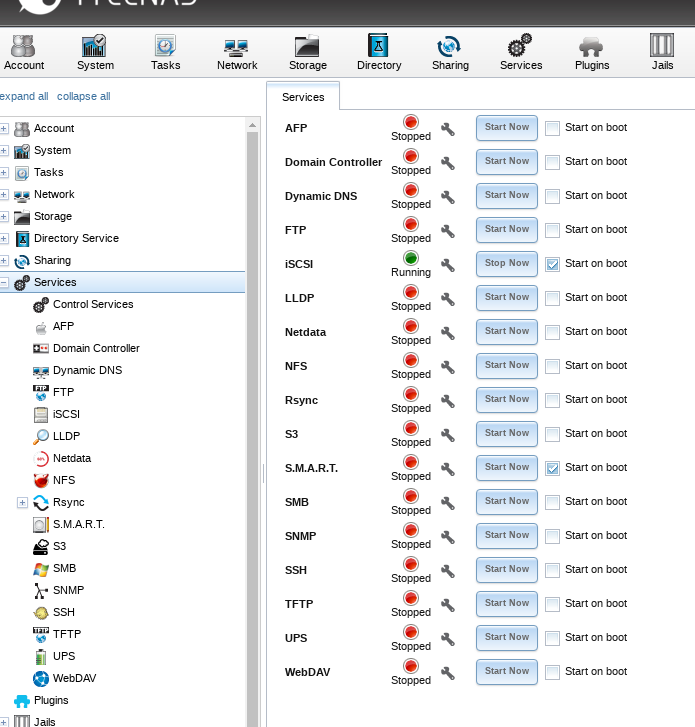Enable Start on boot for SMB
Image resolution: width=695 pixels, height=727 pixels.
[552, 502]
